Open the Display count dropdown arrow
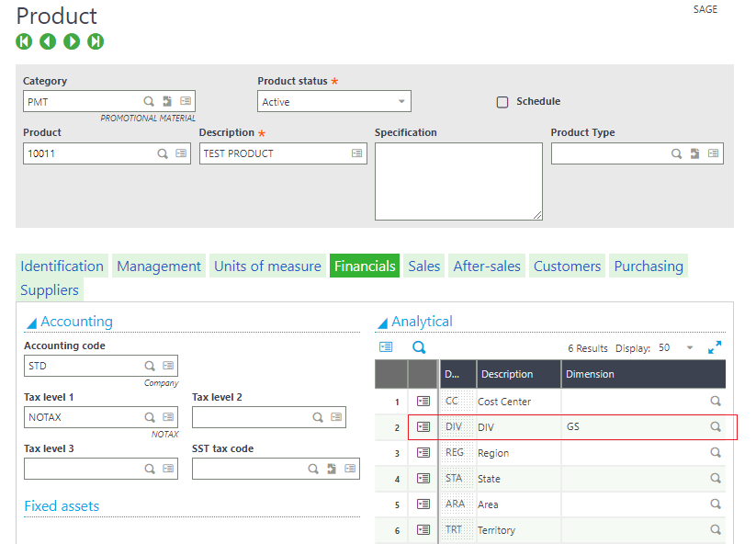This screenshot has height=544, width=756. pos(690,347)
